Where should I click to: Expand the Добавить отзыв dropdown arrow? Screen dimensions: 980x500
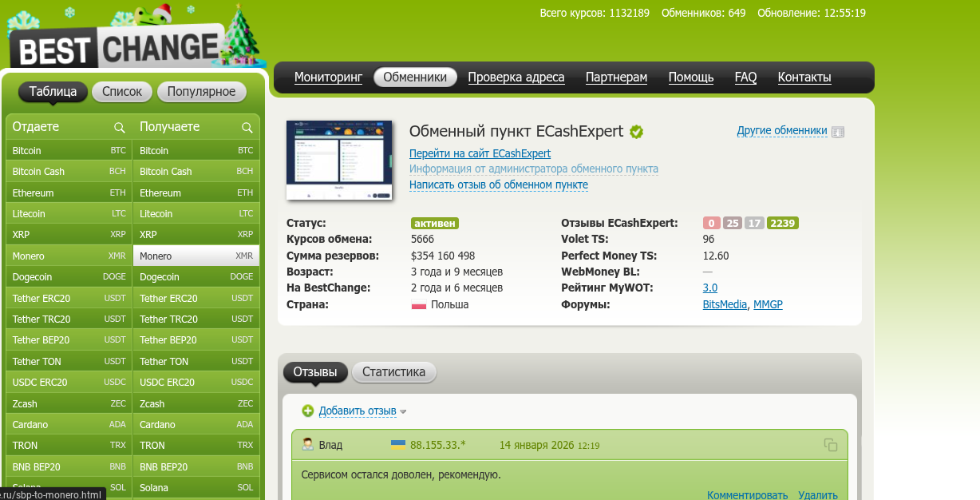tap(403, 412)
